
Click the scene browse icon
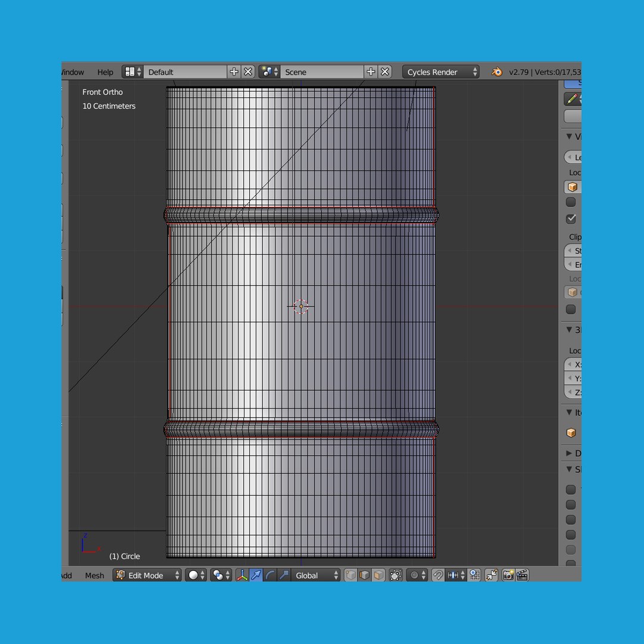(x=270, y=72)
